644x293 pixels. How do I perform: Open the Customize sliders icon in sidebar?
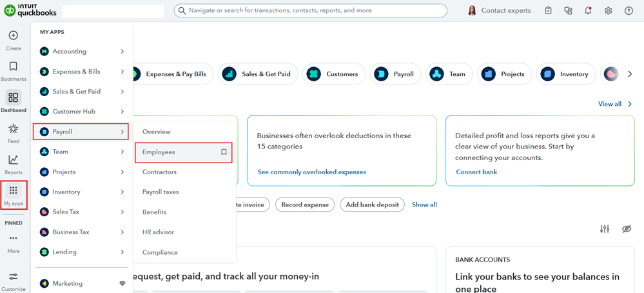(13, 277)
